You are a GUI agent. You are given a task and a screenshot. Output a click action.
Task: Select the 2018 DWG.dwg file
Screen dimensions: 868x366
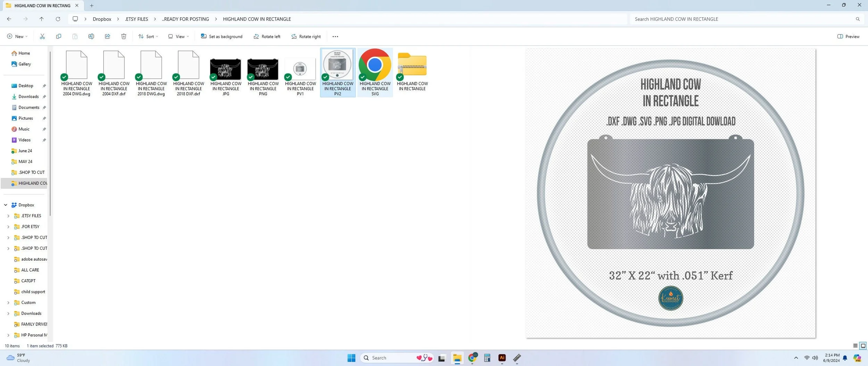pos(151,73)
